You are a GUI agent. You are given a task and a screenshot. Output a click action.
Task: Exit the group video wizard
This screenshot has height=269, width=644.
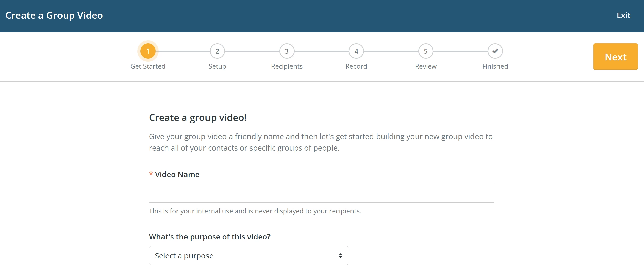(x=624, y=15)
